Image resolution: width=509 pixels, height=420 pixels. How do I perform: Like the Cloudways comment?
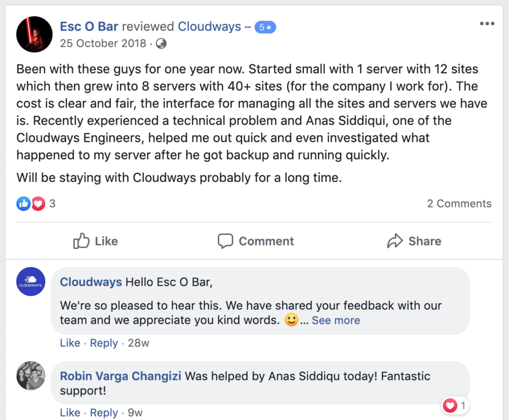coord(70,343)
